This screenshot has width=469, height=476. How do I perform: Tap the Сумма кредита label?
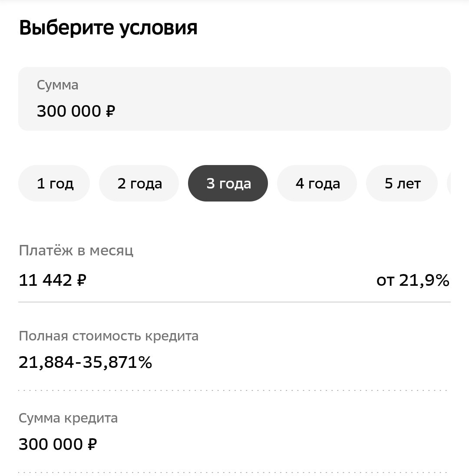[x=68, y=418]
